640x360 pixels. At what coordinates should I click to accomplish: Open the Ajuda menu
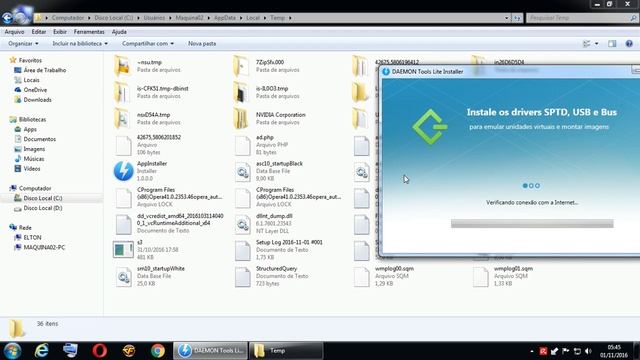119,31
